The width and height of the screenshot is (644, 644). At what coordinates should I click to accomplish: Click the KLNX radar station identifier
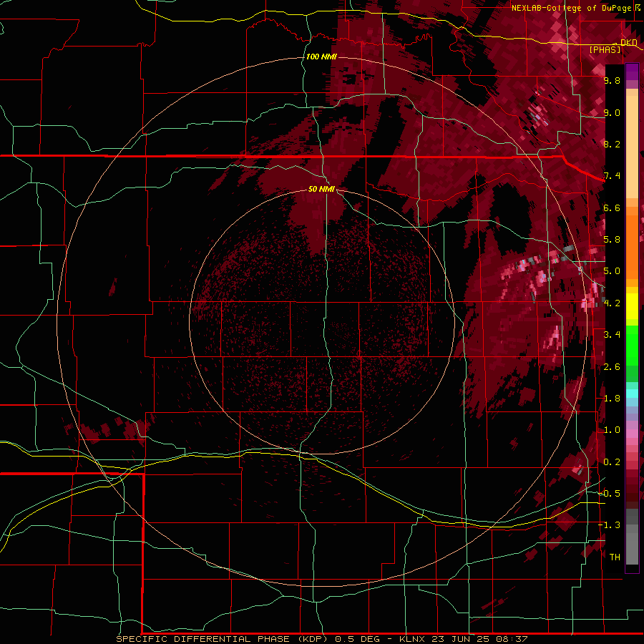pyautogui.click(x=413, y=639)
